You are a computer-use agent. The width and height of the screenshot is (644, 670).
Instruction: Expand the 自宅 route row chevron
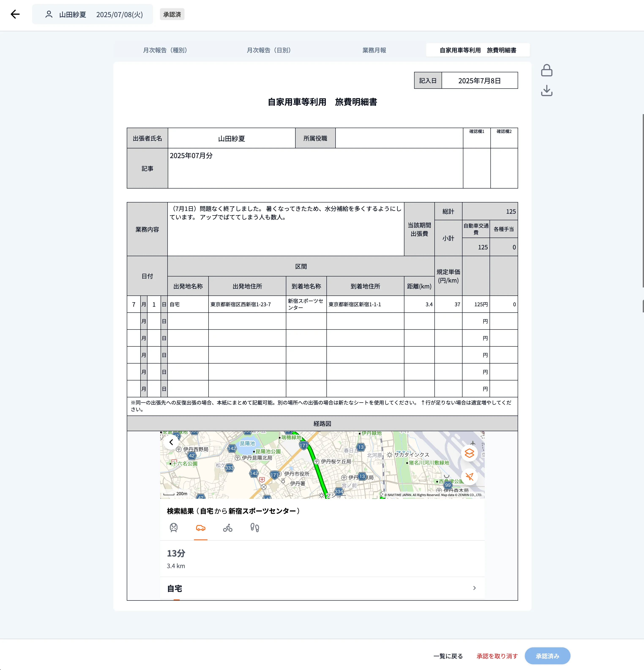pos(474,588)
